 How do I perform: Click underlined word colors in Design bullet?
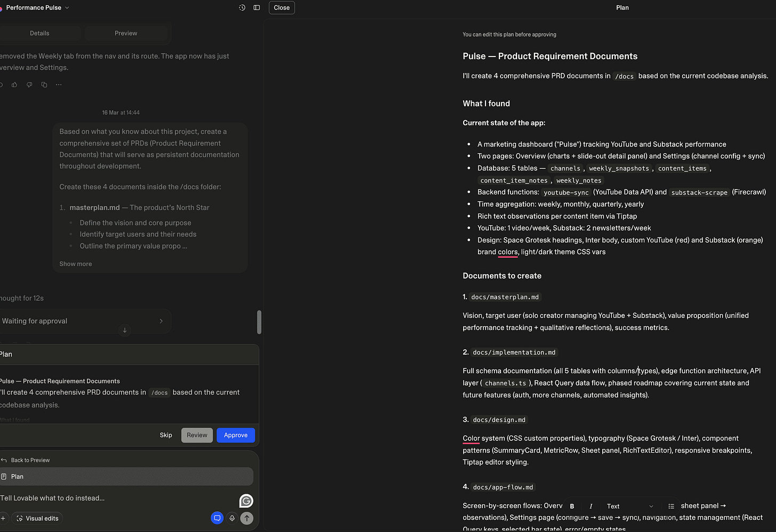(507, 252)
